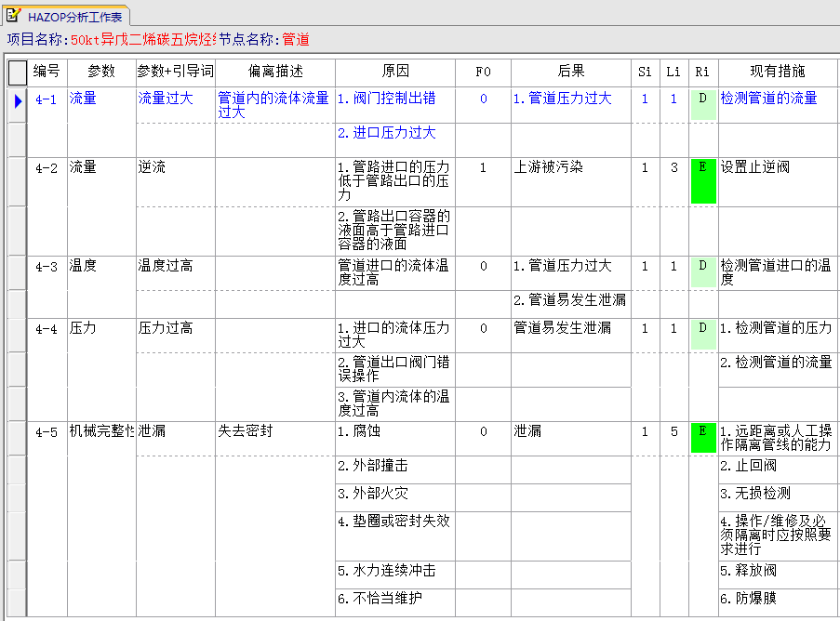The width and height of the screenshot is (840, 621).
Task: Click the consequence 上游被污染
Action: pyautogui.click(x=571, y=181)
